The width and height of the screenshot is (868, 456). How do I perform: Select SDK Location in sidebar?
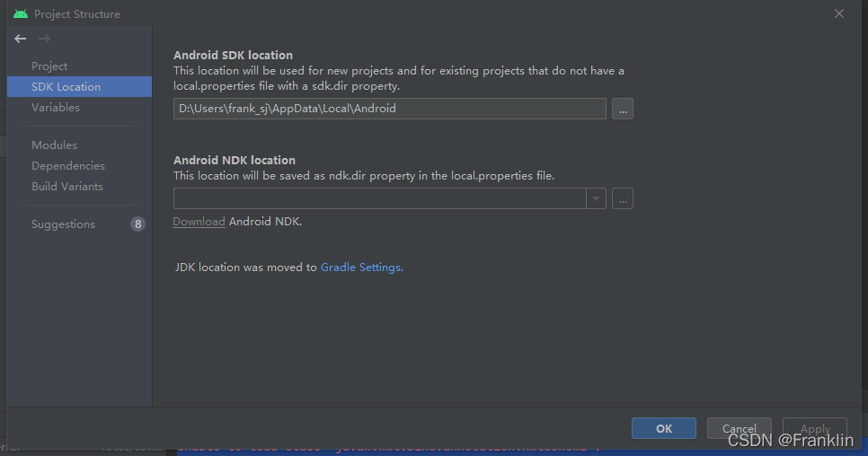pos(79,87)
